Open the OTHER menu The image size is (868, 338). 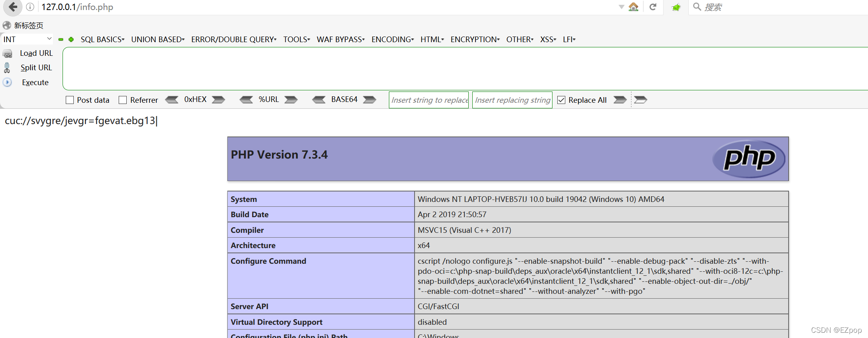click(520, 39)
